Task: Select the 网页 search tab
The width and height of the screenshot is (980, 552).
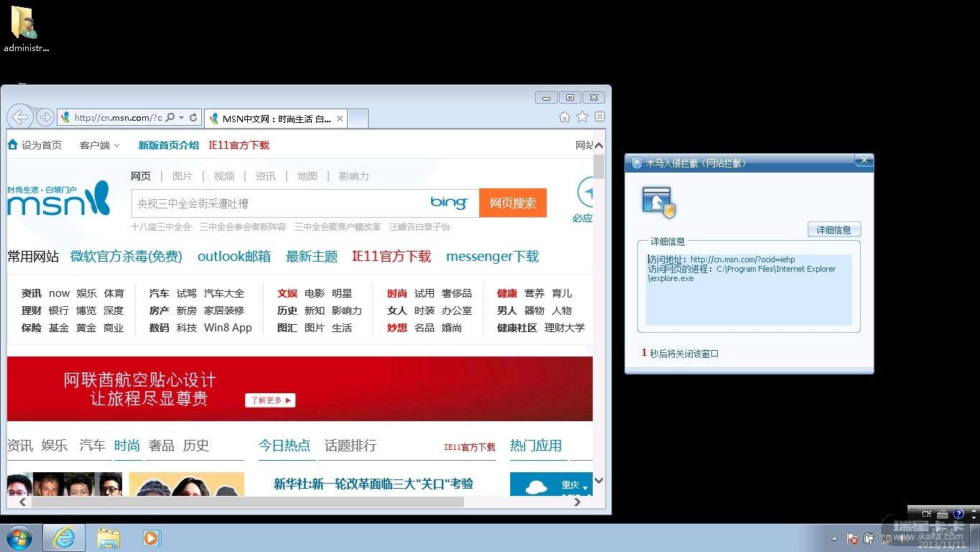Action: 141,176
